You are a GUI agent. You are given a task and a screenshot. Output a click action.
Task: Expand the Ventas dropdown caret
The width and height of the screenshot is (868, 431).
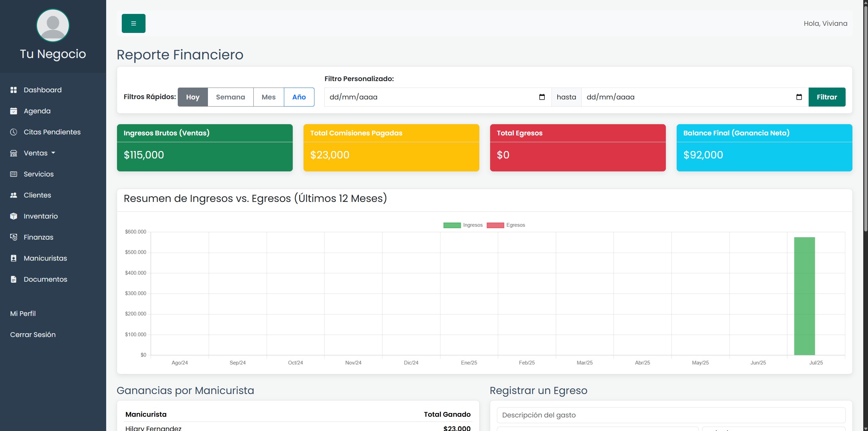click(53, 153)
